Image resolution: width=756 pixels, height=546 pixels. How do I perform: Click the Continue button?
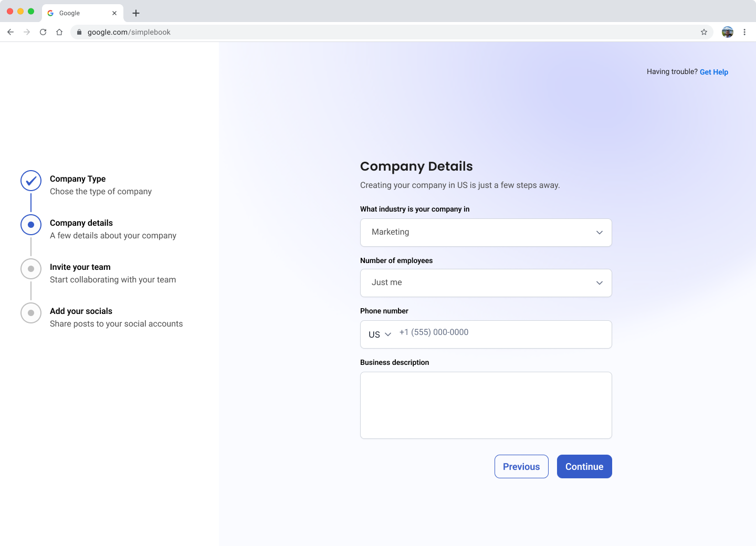click(584, 467)
